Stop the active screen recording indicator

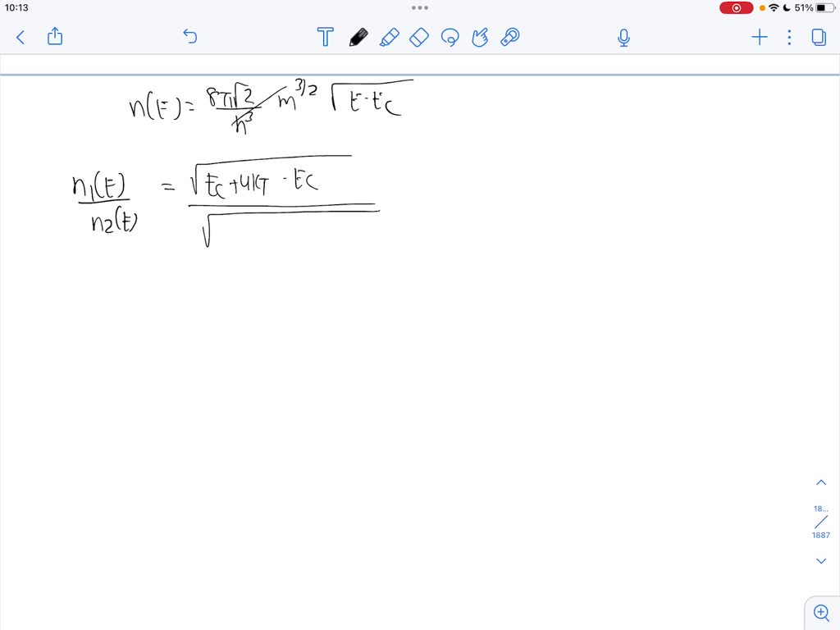(736, 7)
